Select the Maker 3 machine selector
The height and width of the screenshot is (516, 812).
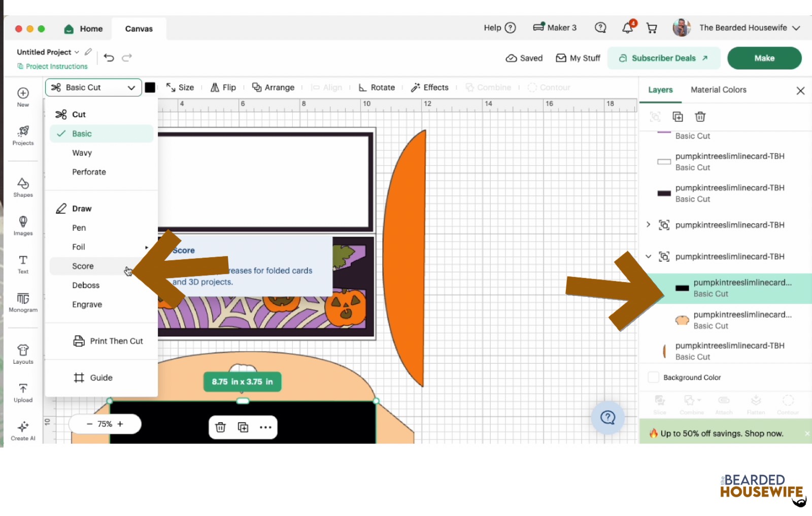click(555, 27)
